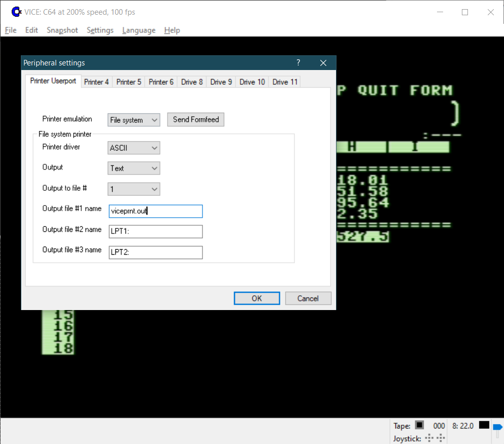Open the Snapshot menu
This screenshot has width=504, height=444.
62,30
